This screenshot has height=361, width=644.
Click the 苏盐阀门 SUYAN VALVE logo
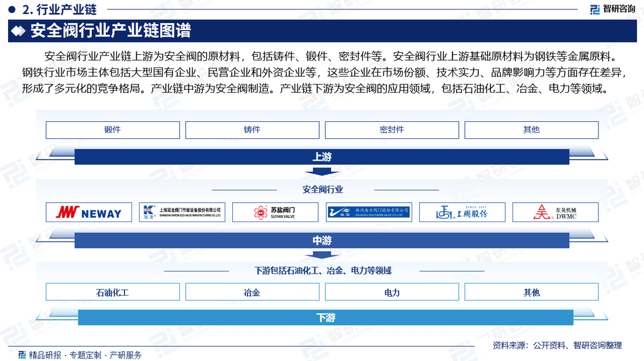[276, 212]
